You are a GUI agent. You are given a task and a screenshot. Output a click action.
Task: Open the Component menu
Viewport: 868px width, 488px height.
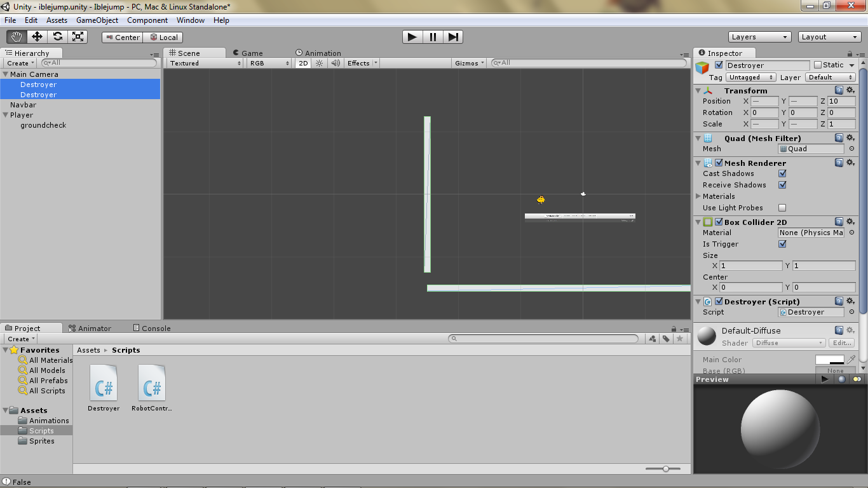point(147,20)
